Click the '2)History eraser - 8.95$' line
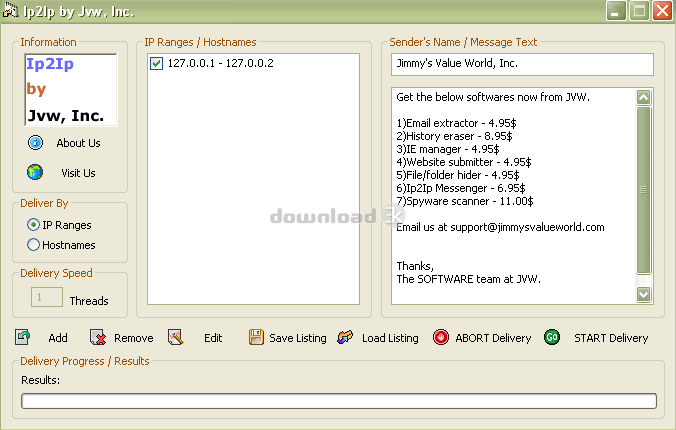676x430 pixels. [454, 136]
